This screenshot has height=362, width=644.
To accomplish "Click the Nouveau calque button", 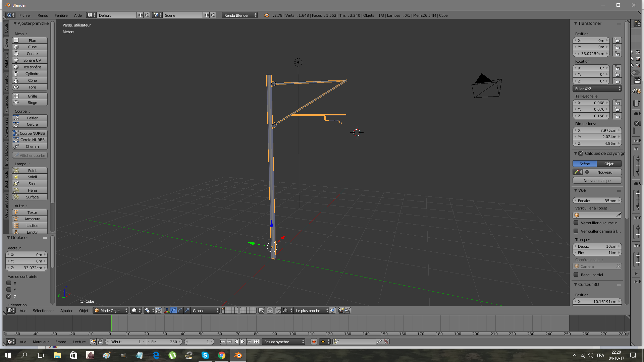I will coord(597,180).
